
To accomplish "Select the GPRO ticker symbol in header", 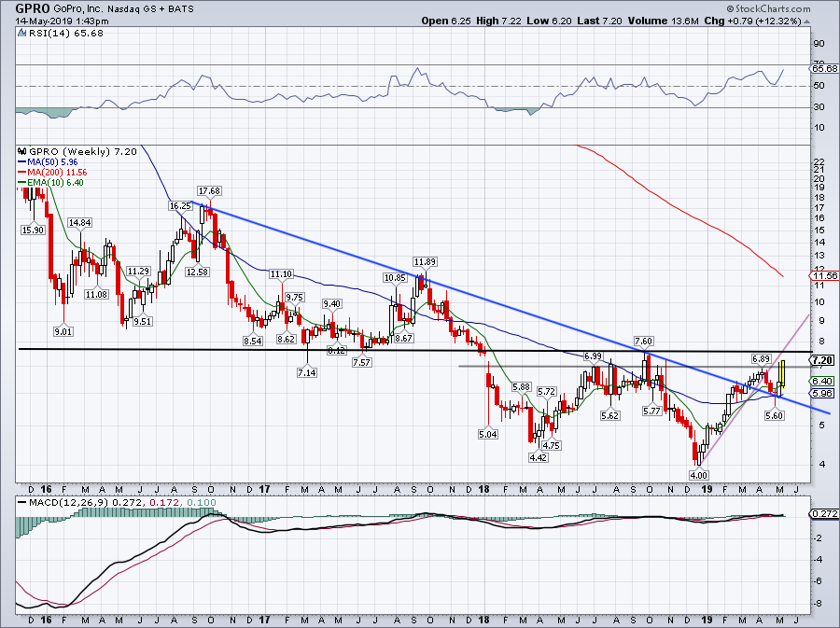I will coord(33,8).
